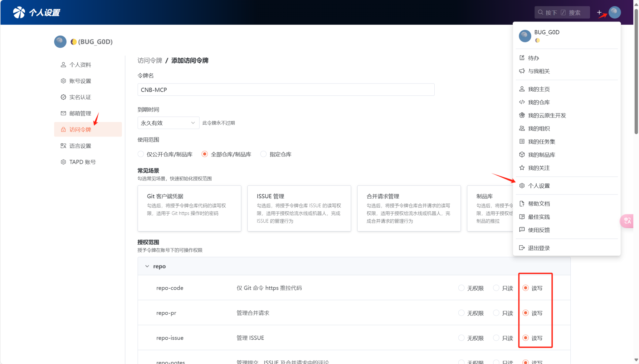Screen dimensions: 639x364
Task: Click the CNB logo in header
Action: 19,12
